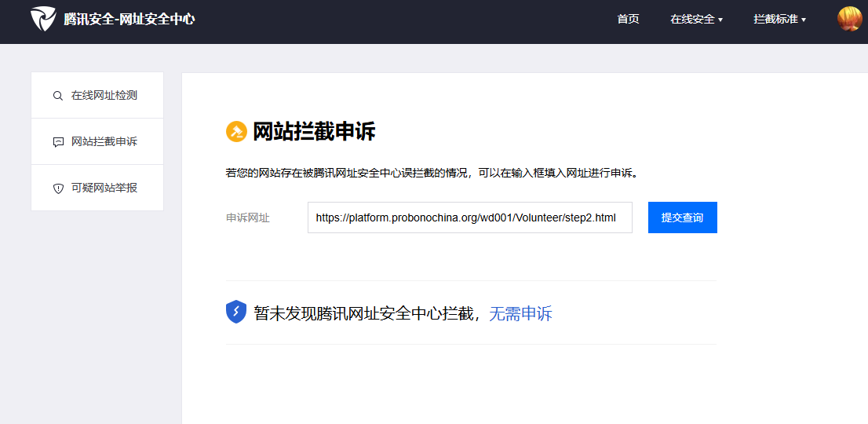Screen dimensions: 868x424
Task: Click the speech bubble icon beside 网站拦截申诉
Action: [58, 141]
